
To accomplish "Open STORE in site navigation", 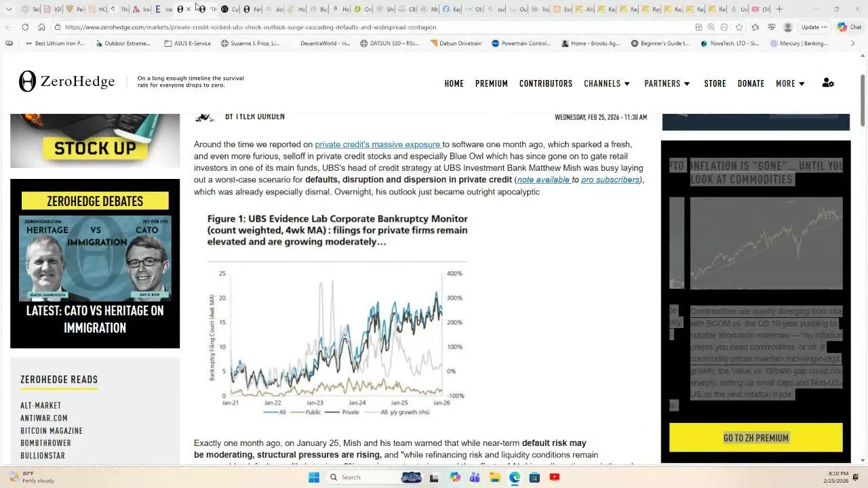I will (x=715, y=83).
